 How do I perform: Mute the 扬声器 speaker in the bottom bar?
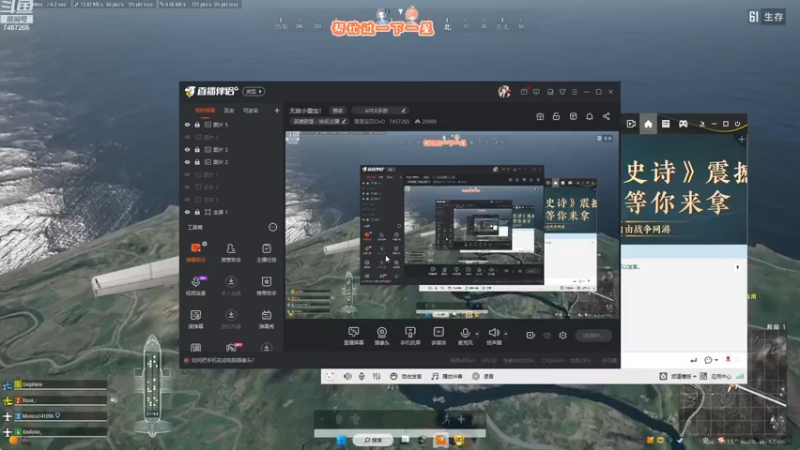click(493, 336)
